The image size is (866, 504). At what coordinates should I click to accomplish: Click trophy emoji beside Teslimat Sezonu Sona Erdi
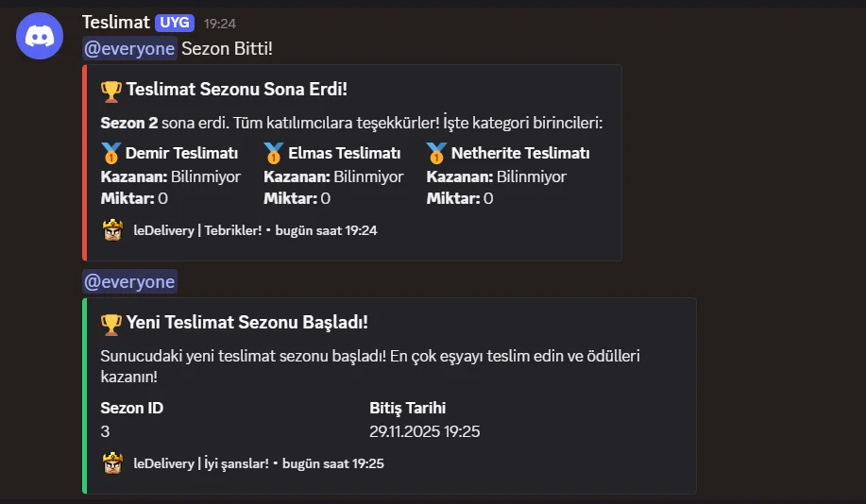111,92
